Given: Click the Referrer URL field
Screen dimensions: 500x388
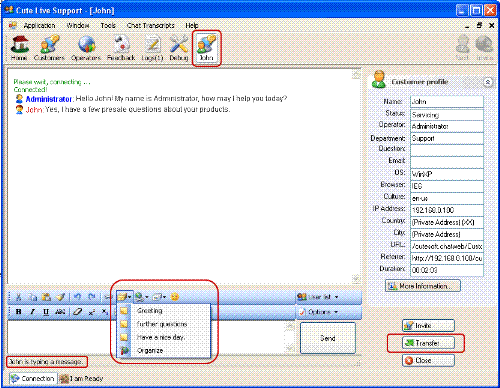Looking at the screenshot, I should coord(447,258).
